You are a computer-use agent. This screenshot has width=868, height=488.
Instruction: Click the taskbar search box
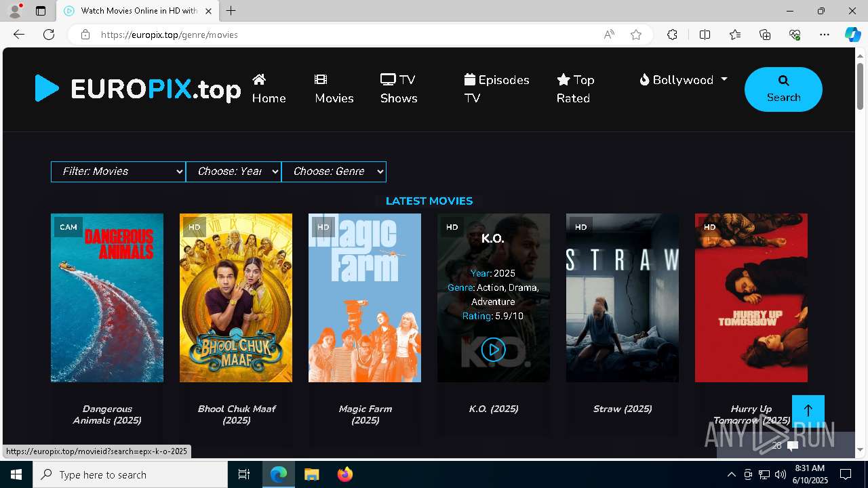130,474
